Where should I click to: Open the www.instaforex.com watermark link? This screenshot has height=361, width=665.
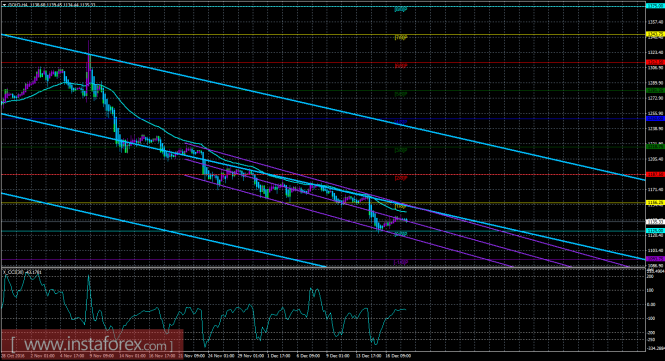point(92,343)
